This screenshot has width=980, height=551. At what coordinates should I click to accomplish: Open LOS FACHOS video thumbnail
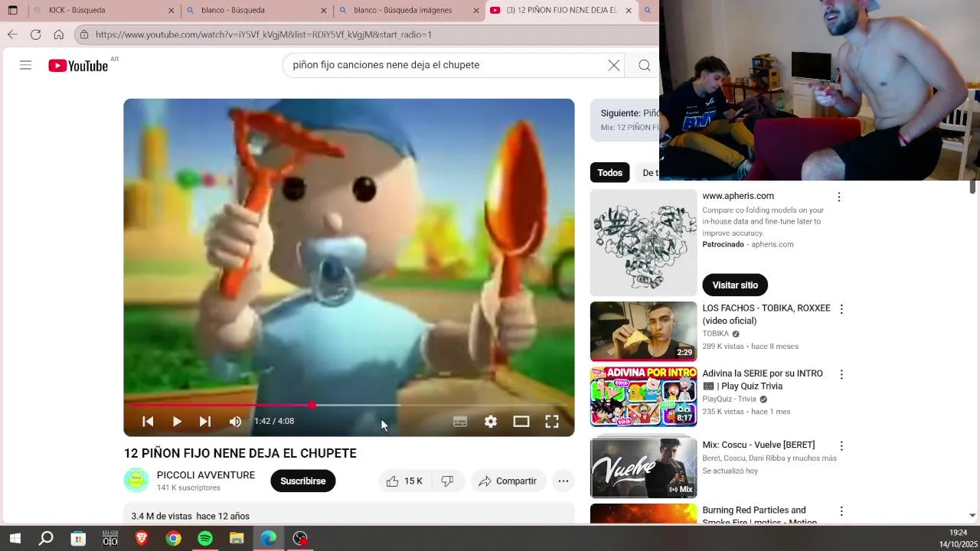[644, 331]
